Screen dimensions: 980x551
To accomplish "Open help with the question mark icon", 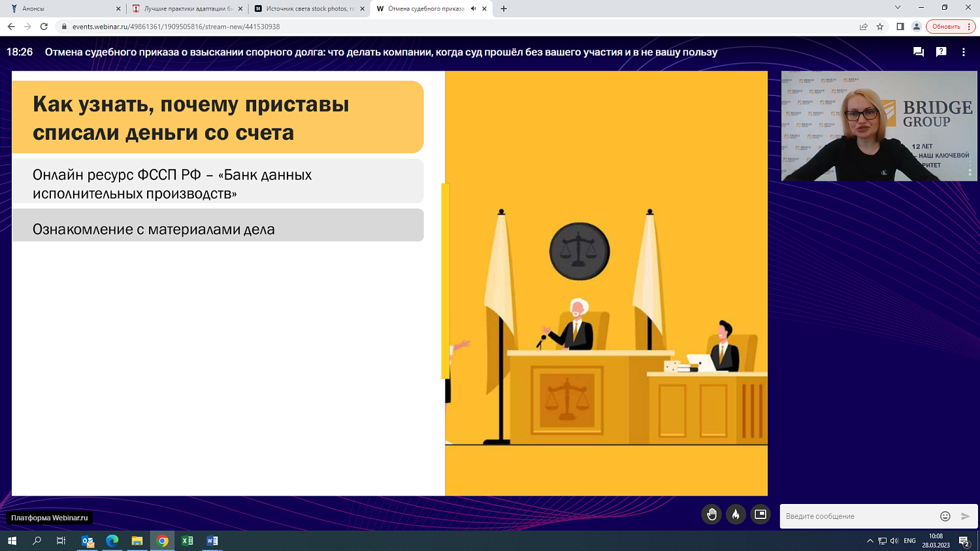I will (941, 50).
